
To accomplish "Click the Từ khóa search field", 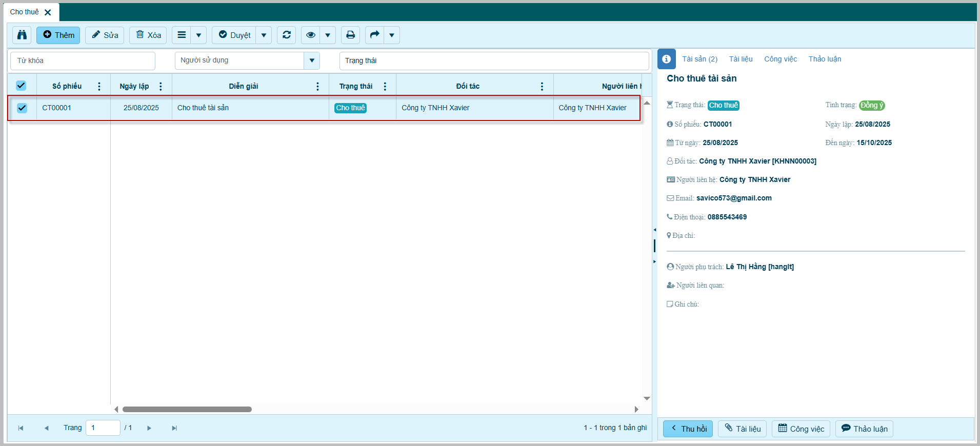I will click(x=83, y=60).
